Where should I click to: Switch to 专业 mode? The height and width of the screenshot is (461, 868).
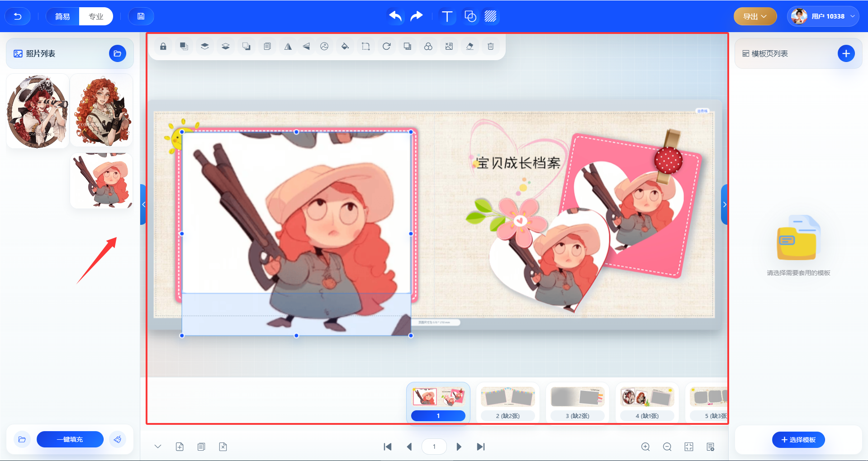pos(96,17)
